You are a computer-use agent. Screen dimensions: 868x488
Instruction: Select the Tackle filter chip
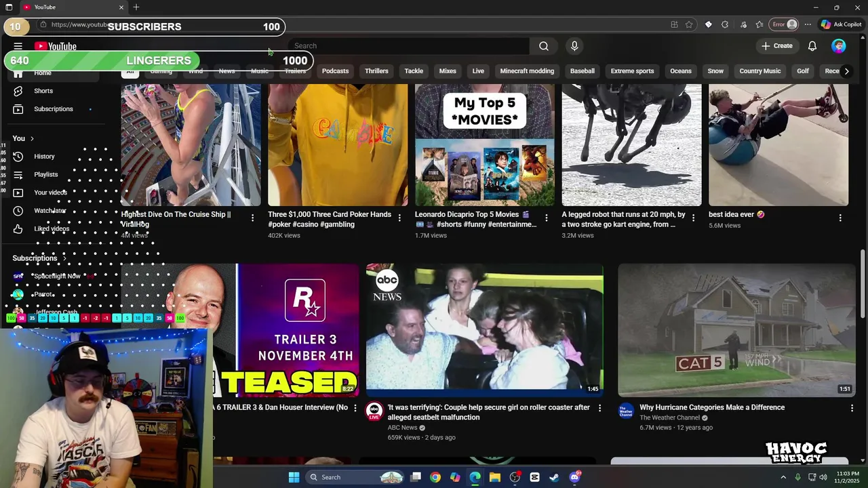point(414,71)
